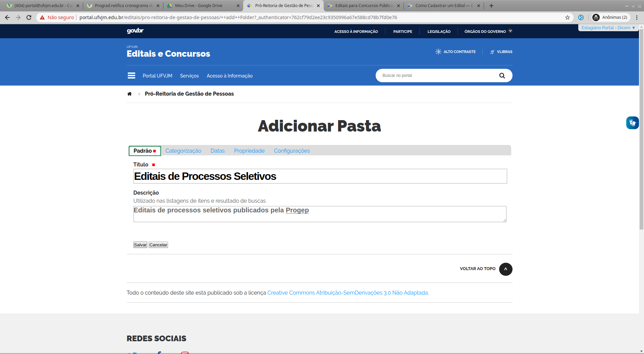The width and height of the screenshot is (644, 354).
Task: Open the Configurações tab
Action: pyautogui.click(x=291, y=151)
